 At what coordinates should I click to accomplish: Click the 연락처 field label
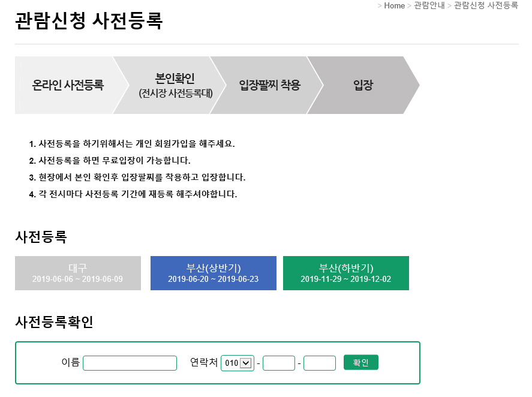tap(204, 362)
